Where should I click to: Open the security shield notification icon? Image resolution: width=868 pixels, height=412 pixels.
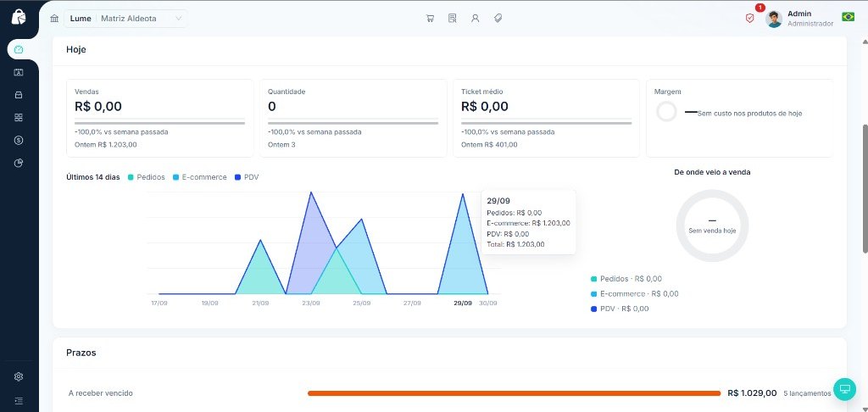click(750, 19)
